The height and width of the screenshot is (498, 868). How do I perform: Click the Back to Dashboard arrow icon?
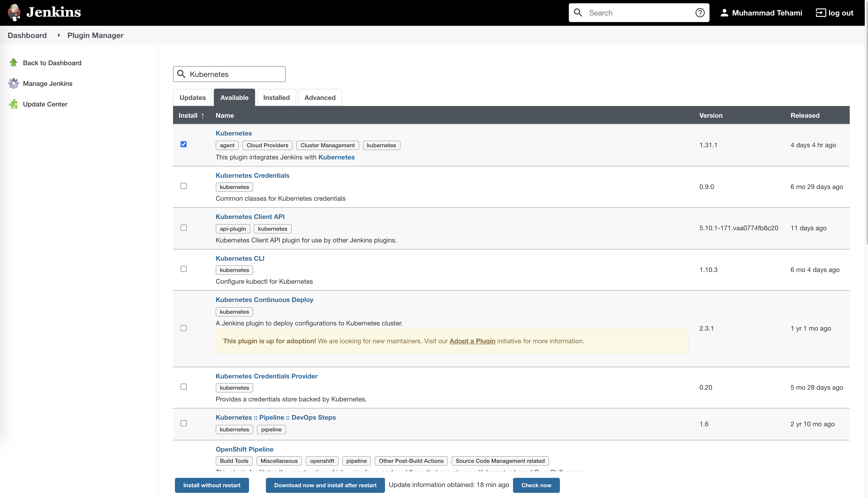click(x=14, y=62)
